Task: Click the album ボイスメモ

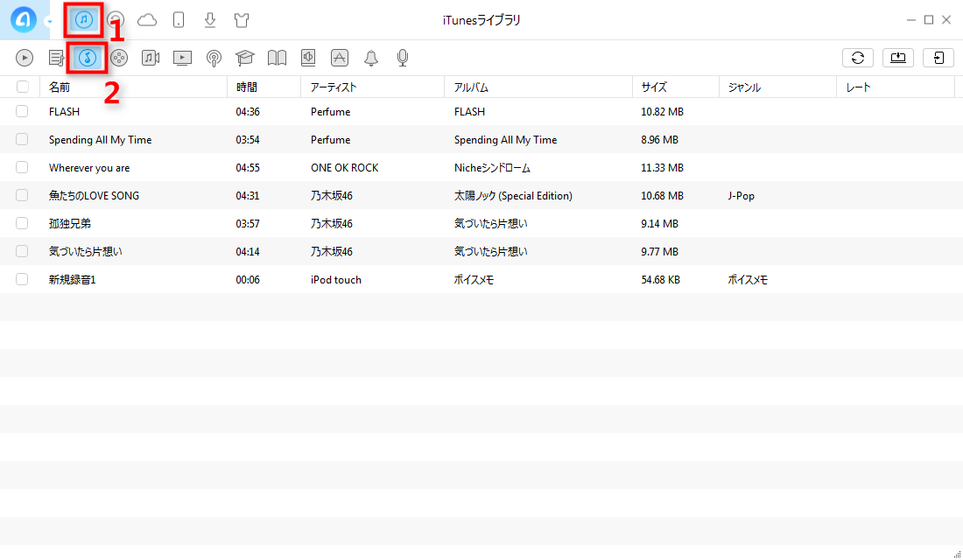Action: (x=474, y=280)
